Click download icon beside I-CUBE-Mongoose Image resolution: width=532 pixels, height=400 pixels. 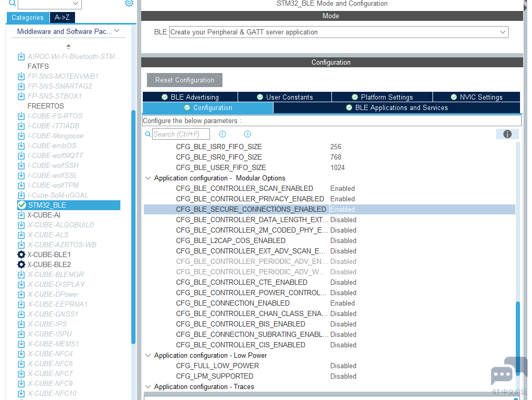tap(21, 136)
